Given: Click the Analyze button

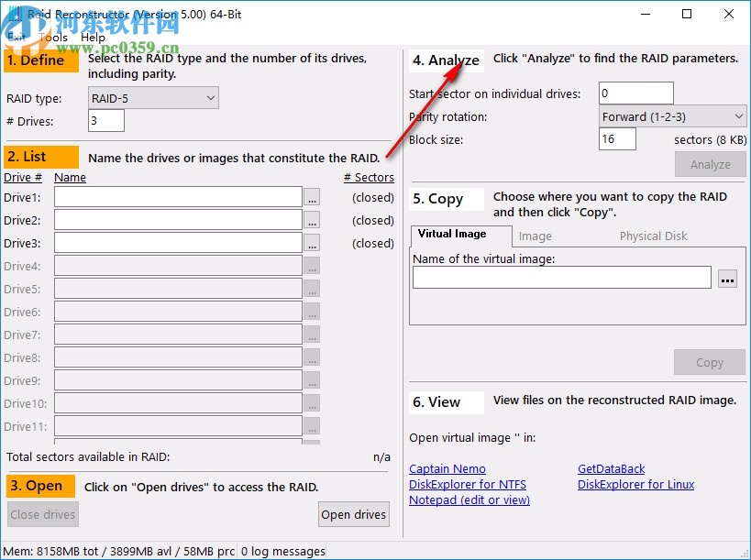Looking at the screenshot, I should tap(711, 165).
